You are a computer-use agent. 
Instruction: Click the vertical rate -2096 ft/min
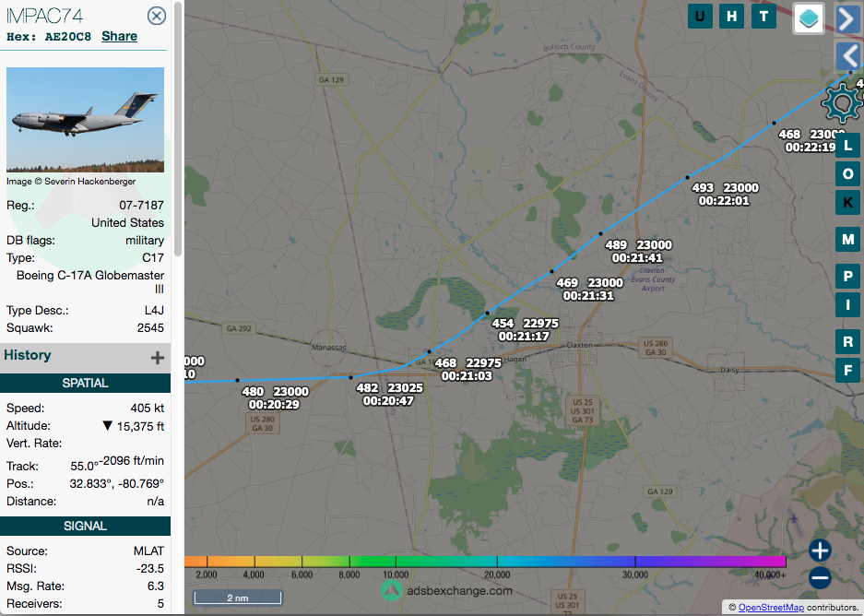click(131, 461)
